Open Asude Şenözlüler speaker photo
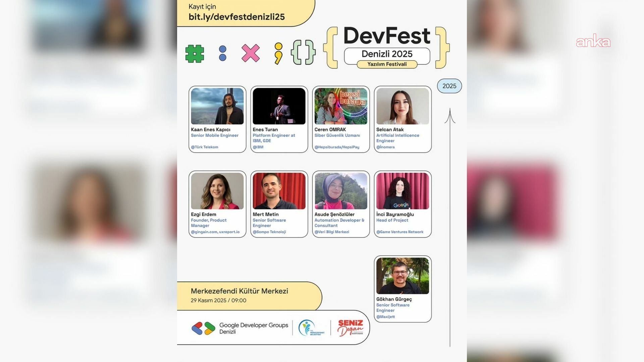Viewport: 644px width, 362px height. [x=341, y=191]
